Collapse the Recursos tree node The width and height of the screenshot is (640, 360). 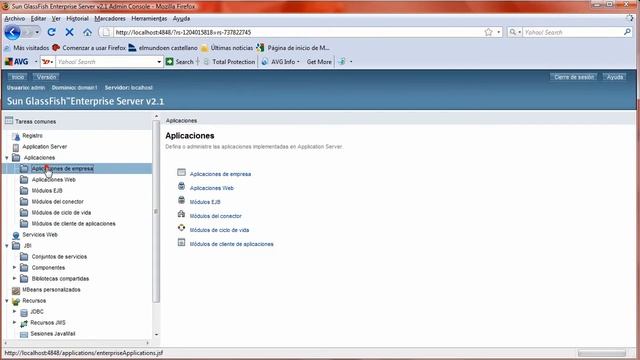(7, 301)
